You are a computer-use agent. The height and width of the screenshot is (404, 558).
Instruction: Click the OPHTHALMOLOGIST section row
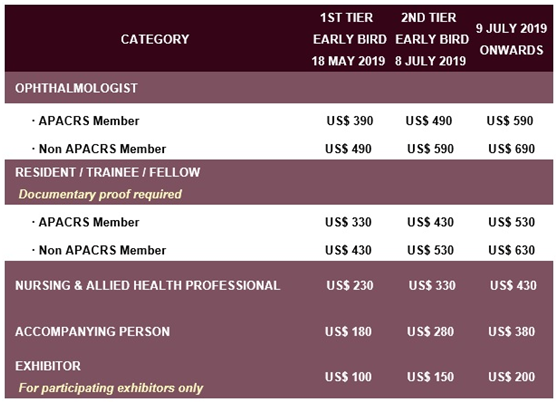279,88
